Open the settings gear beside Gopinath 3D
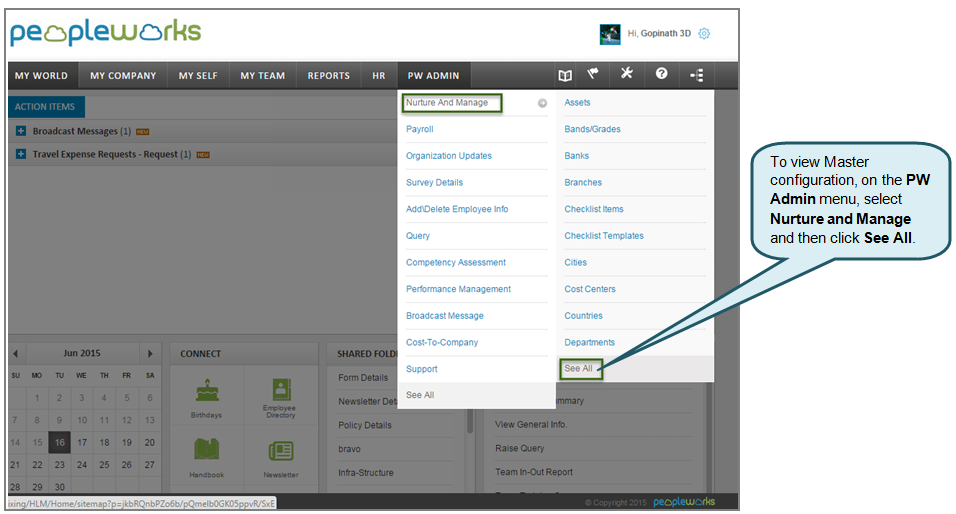The height and width of the screenshot is (514, 956). point(704,33)
